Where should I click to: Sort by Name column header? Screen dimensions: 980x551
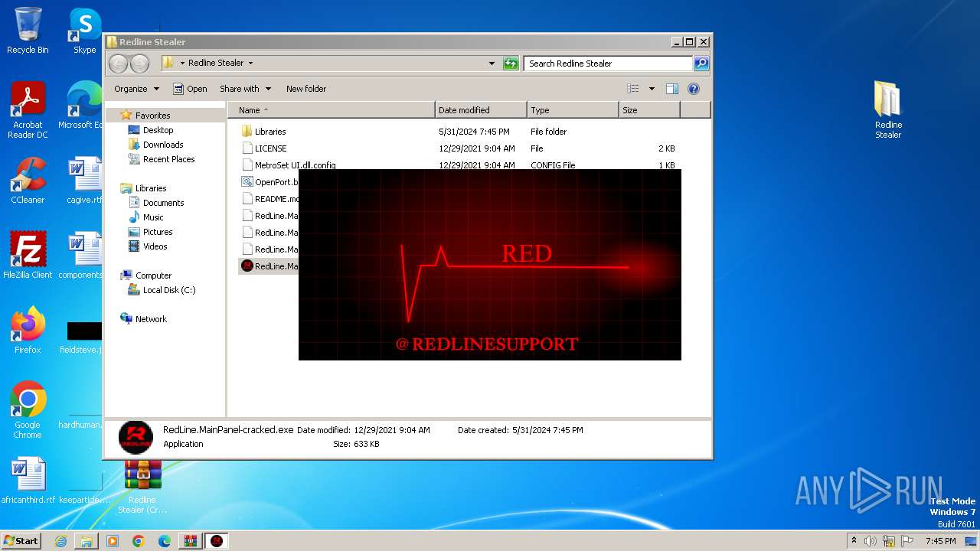click(331, 110)
